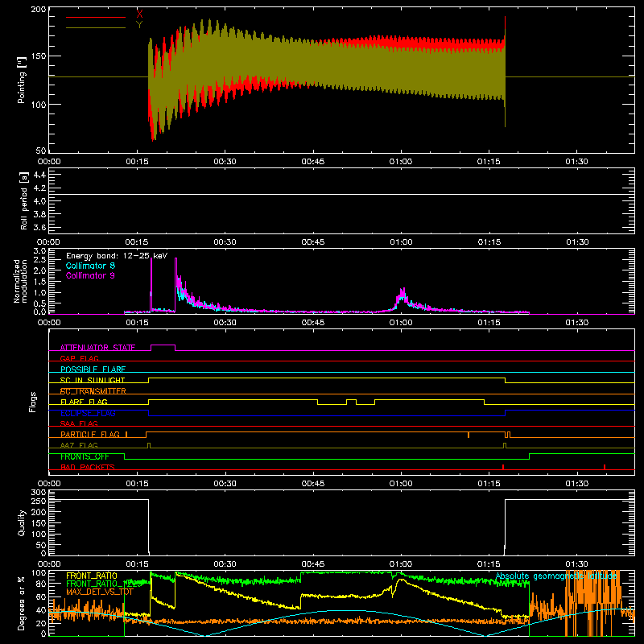Screen dimensions: 644x644
Task: Click the 'BAD_PACKETS' label
Action: coord(88,467)
